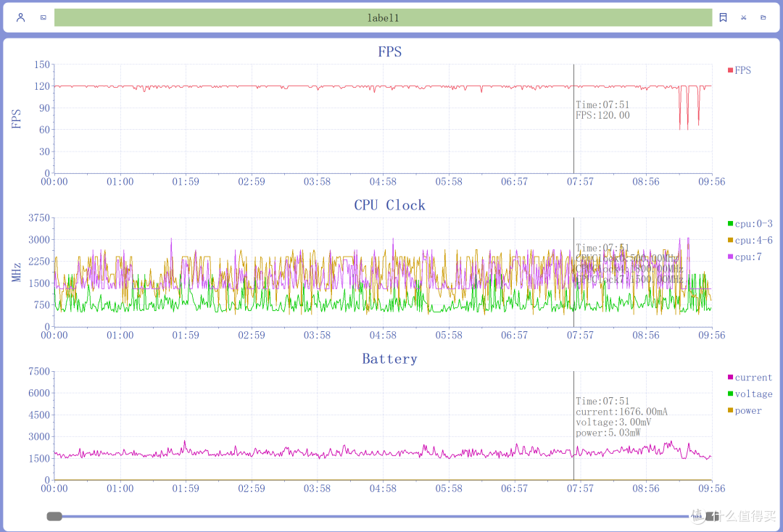Click the 01:00 label under Battery chart
The image size is (783, 532).
click(120, 489)
